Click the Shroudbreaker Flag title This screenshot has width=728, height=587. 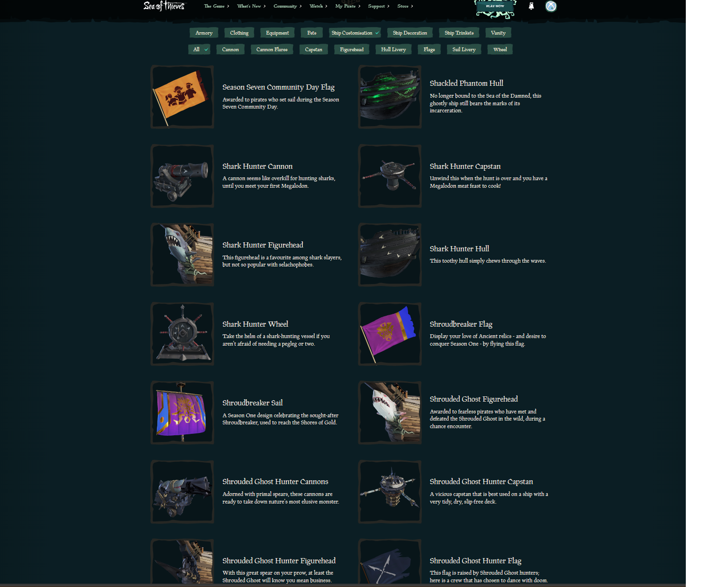(461, 324)
